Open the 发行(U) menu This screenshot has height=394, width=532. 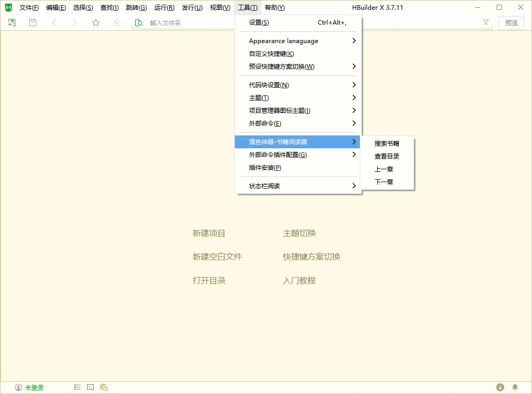pos(192,8)
